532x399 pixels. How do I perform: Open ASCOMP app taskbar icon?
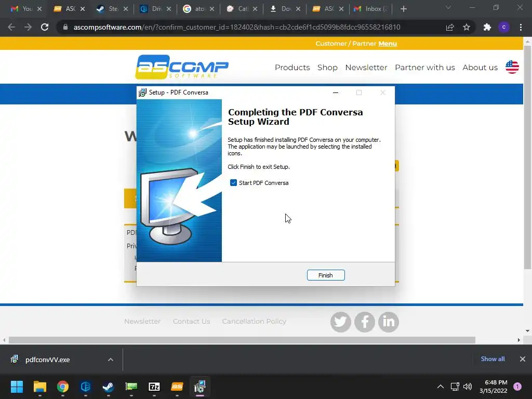(x=177, y=387)
